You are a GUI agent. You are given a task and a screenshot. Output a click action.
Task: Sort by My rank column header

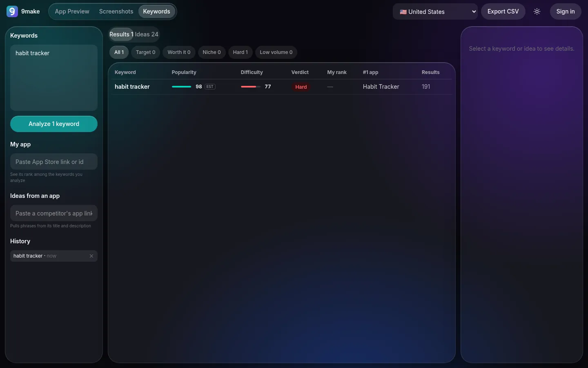click(x=336, y=72)
